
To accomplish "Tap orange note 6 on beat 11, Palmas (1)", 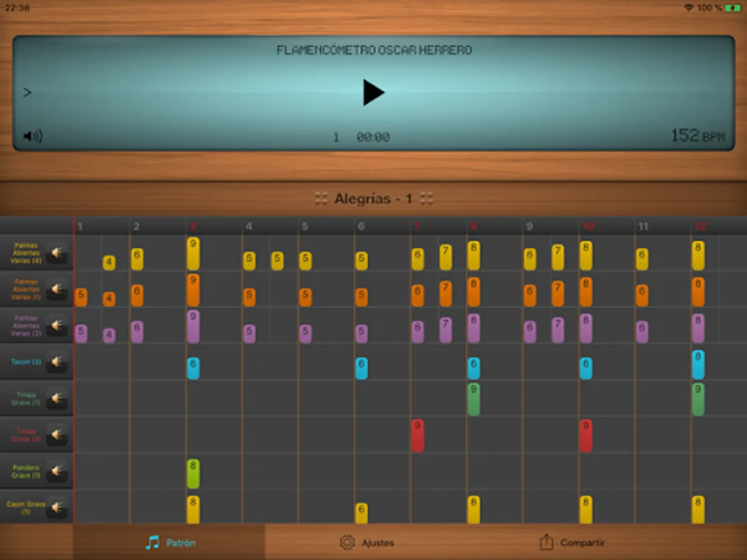I will [x=642, y=296].
